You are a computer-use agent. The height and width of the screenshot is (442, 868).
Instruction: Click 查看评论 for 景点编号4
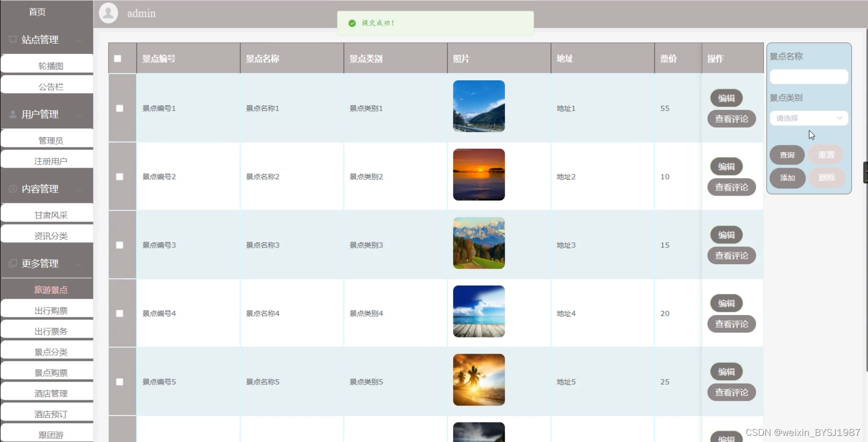pyautogui.click(x=731, y=324)
